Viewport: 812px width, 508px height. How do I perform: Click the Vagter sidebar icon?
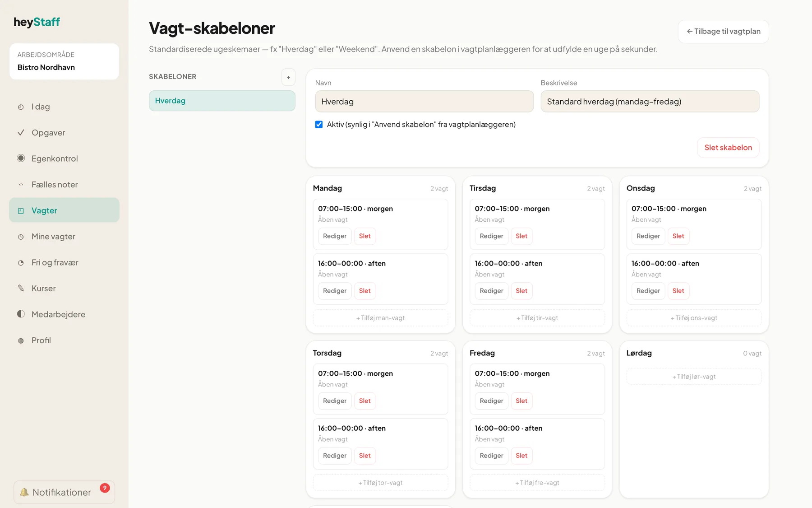21,210
